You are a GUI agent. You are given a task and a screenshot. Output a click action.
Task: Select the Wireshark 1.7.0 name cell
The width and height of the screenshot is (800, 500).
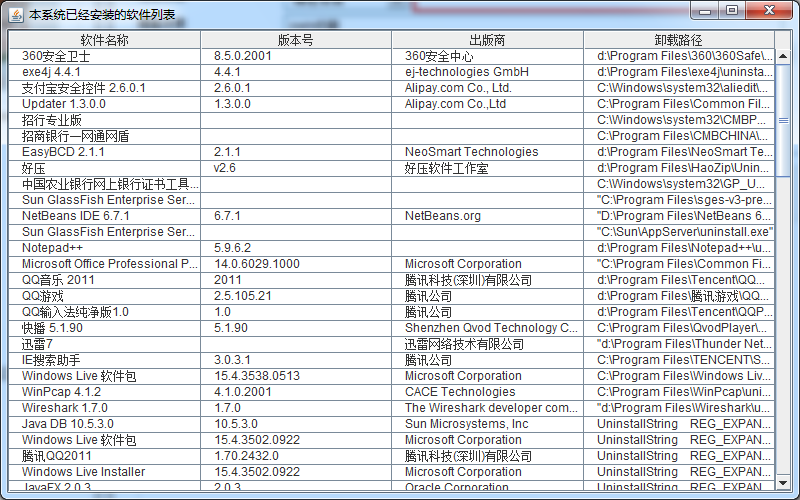(105, 408)
